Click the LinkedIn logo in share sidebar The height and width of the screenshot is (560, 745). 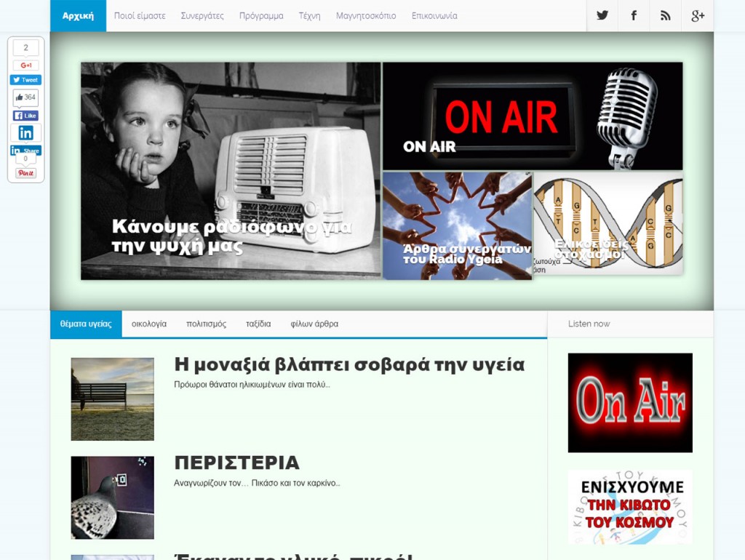(x=25, y=133)
